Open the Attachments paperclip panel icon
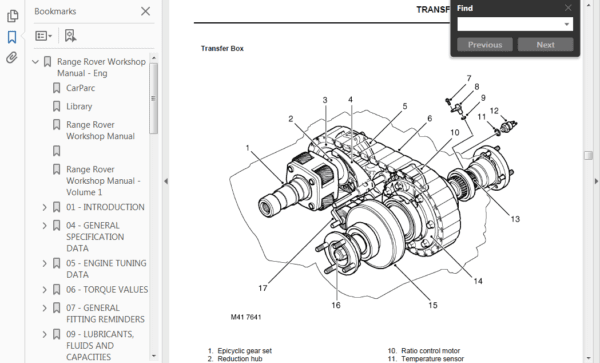The width and height of the screenshot is (600, 363). coord(12,58)
